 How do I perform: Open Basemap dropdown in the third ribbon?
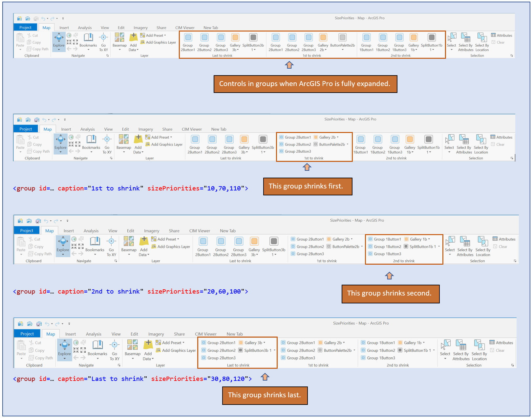click(x=129, y=254)
